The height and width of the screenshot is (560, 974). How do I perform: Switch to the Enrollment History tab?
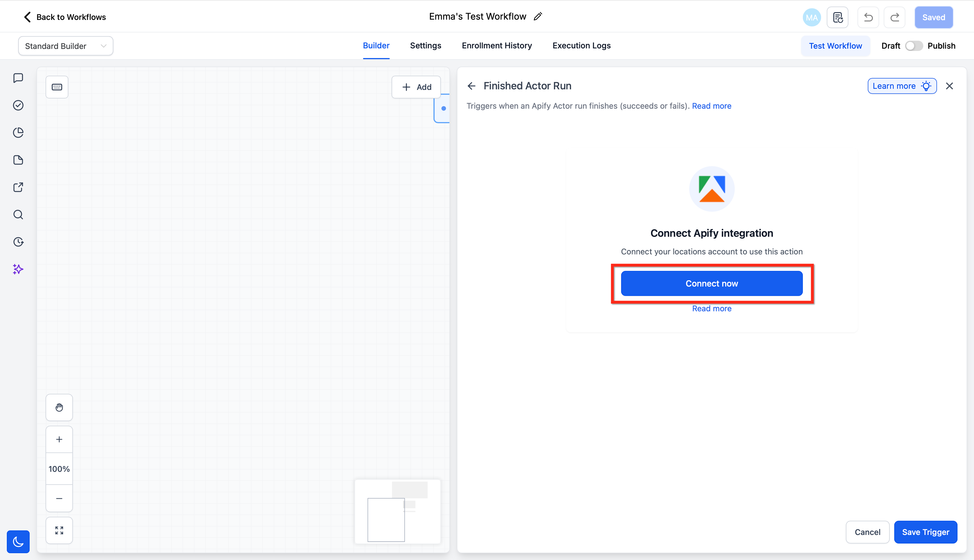(496, 45)
